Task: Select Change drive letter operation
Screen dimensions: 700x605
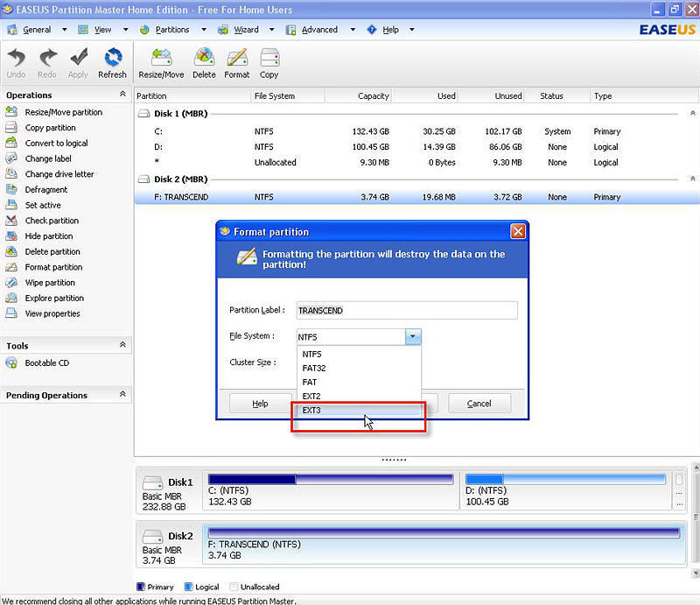Action: (x=50, y=174)
